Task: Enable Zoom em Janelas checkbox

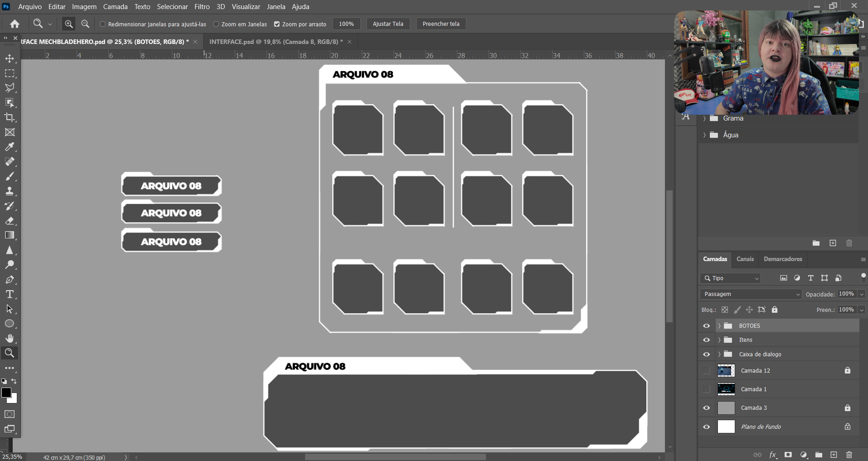Action: [216, 24]
